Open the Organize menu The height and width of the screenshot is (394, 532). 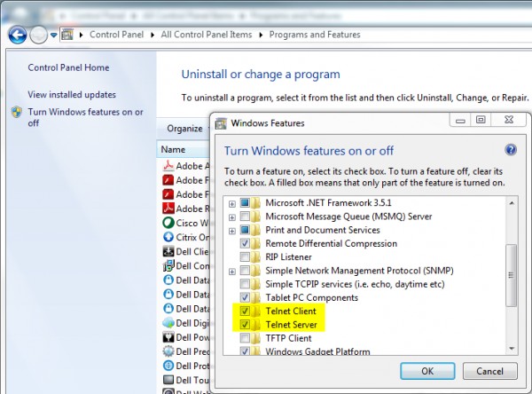[x=184, y=129]
